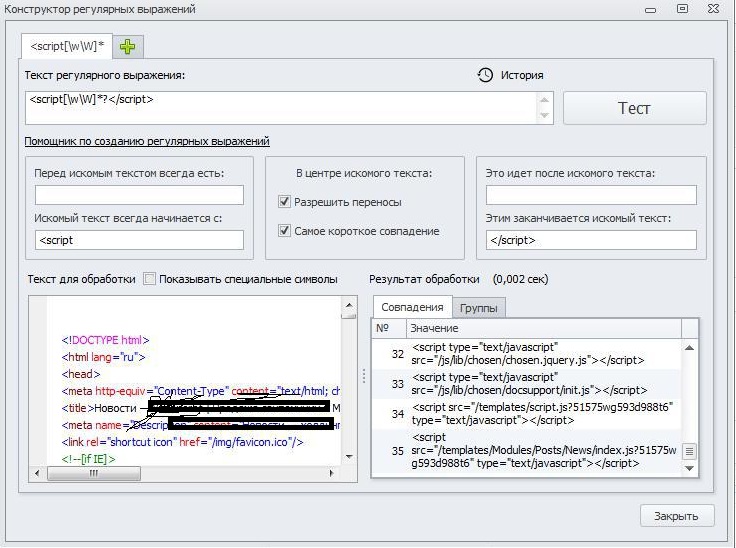Viewport: 736px width, 548px height.
Task: Click the <!--[if IE]> comment line
Action: tap(88, 459)
